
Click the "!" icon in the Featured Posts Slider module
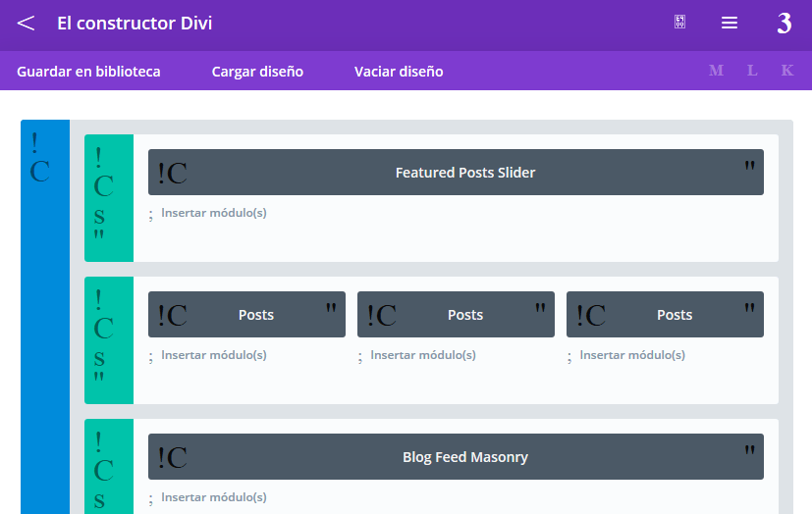[x=161, y=174]
